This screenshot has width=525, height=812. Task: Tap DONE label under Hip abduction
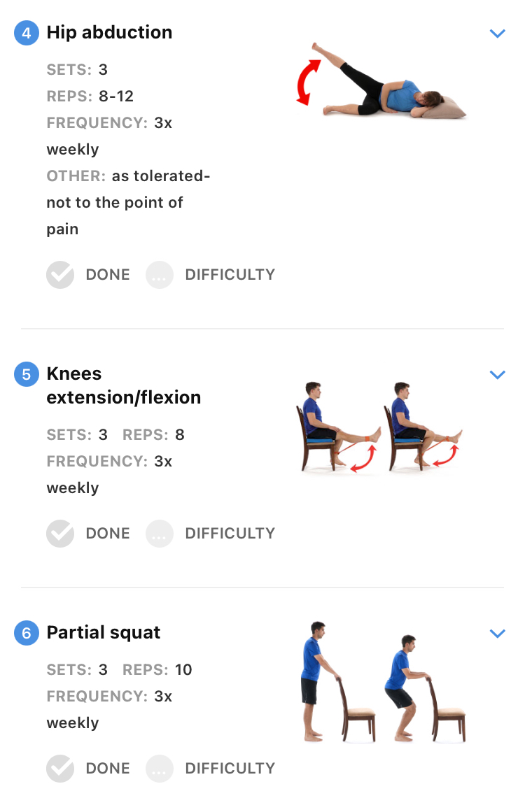[x=108, y=274]
